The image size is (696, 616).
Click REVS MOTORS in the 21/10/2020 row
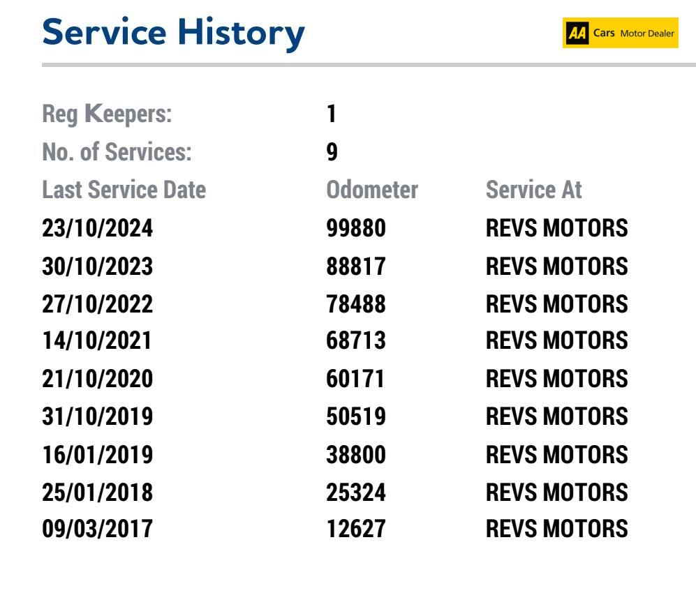point(556,379)
